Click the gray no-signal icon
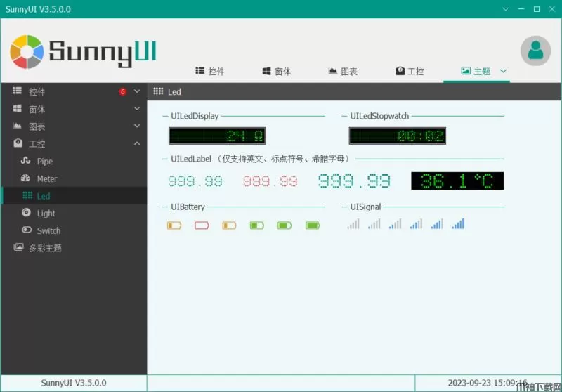Viewport: 562px width, 392px height. pos(353,224)
